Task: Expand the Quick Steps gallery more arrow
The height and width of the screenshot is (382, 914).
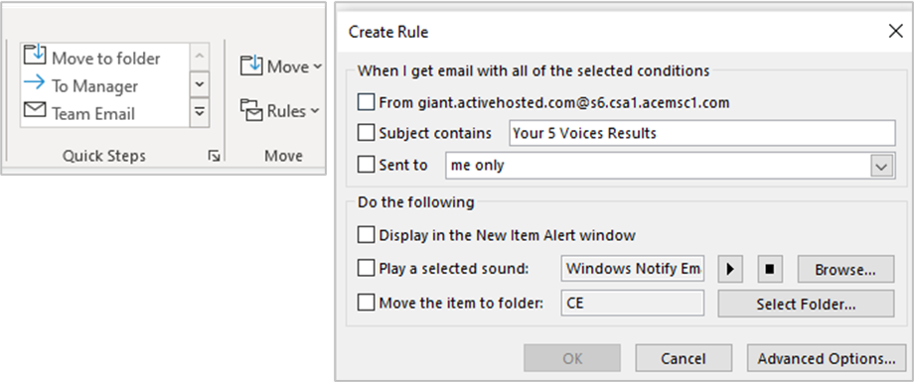Action: click(x=199, y=111)
